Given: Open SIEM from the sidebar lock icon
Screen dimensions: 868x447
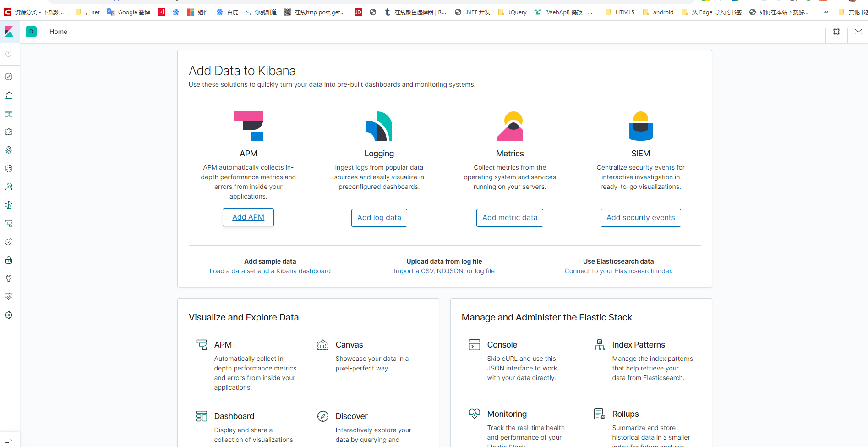Looking at the screenshot, I should 9,260.
